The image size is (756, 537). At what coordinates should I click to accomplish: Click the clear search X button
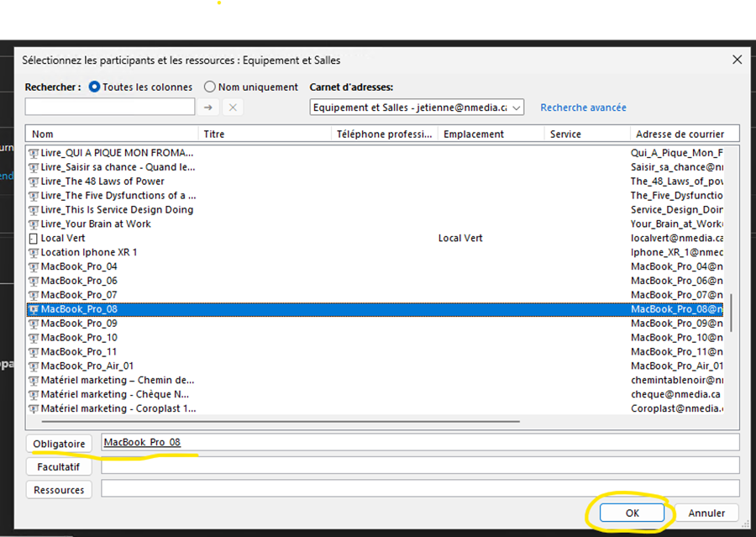(233, 107)
